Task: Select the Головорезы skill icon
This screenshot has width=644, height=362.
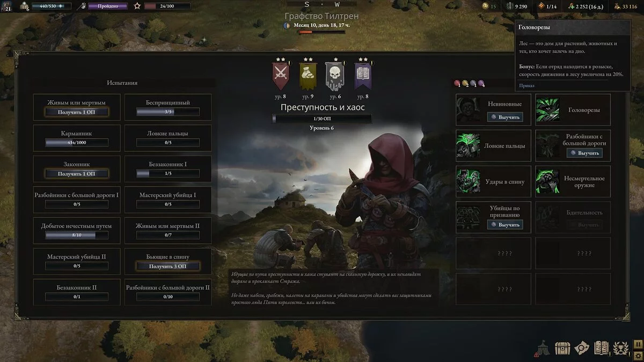Action: click(547, 110)
